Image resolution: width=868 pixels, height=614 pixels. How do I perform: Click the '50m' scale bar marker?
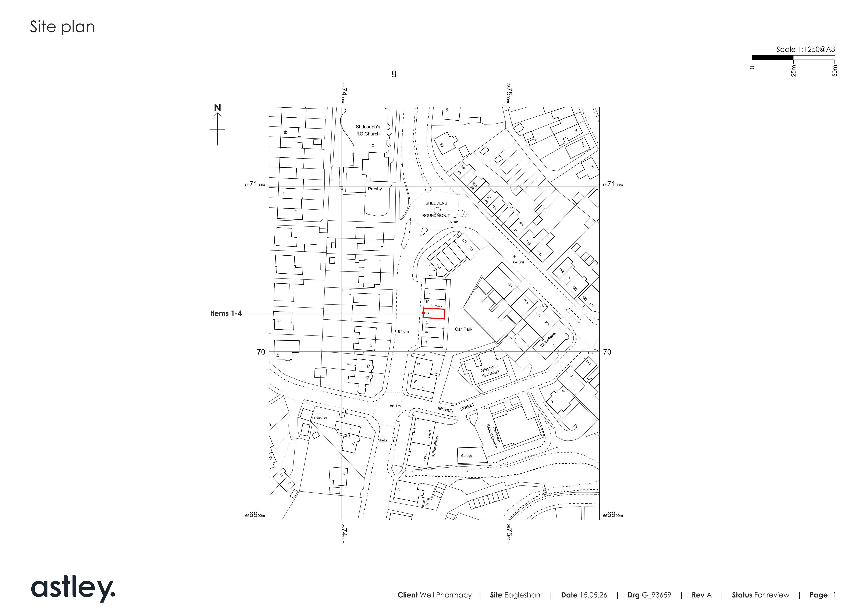835,71
